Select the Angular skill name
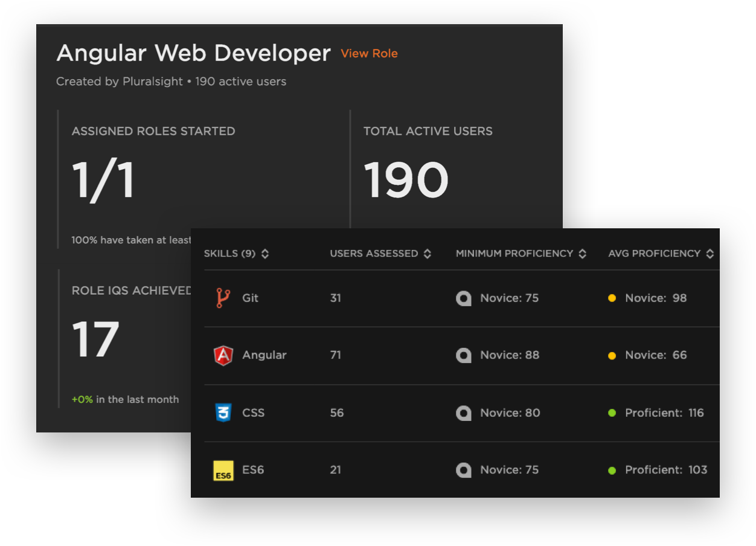Viewport: 756px width, 546px height. 264,355
